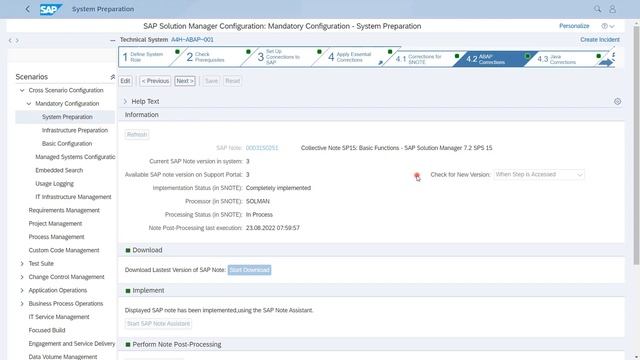Select Managed Systems Configuration
The width and height of the screenshot is (640, 360).
click(x=75, y=157)
